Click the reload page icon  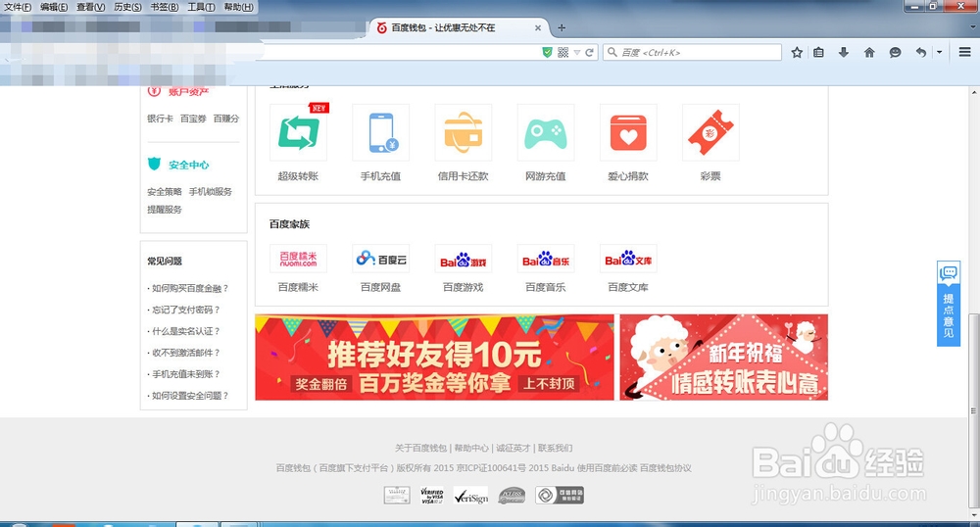coord(589,53)
